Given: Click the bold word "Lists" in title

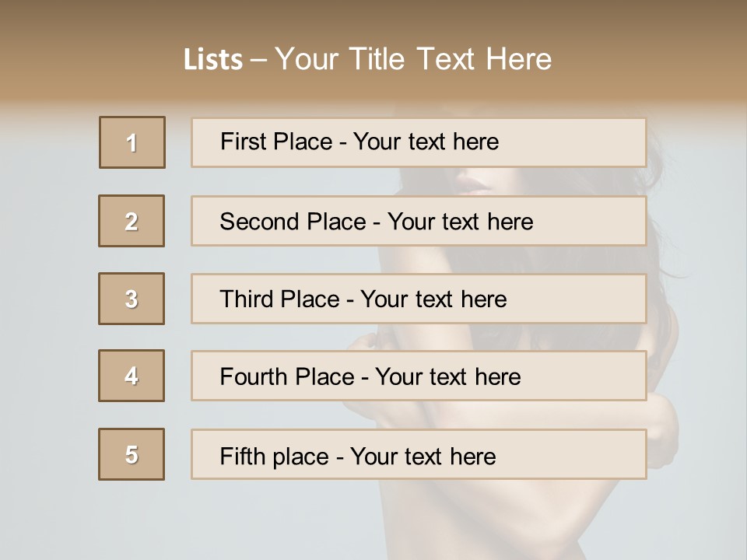Looking at the screenshot, I should 213,60.
